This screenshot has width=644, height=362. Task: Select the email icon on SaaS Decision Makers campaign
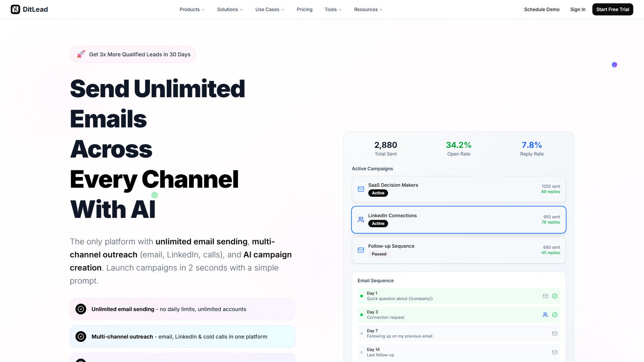point(361,189)
